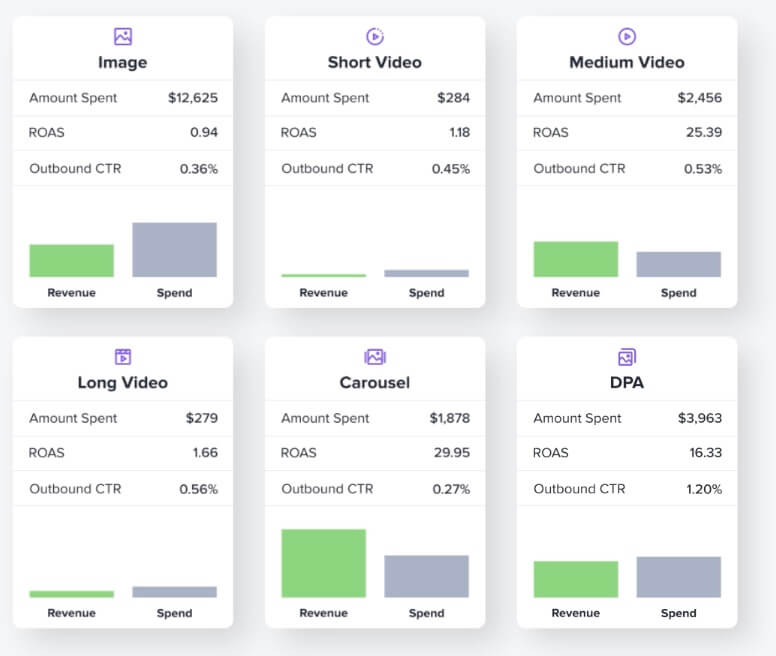Click Medium Video's Spend bar
The width and height of the screenshot is (776, 656).
pyautogui.click(x=678, y=264)
